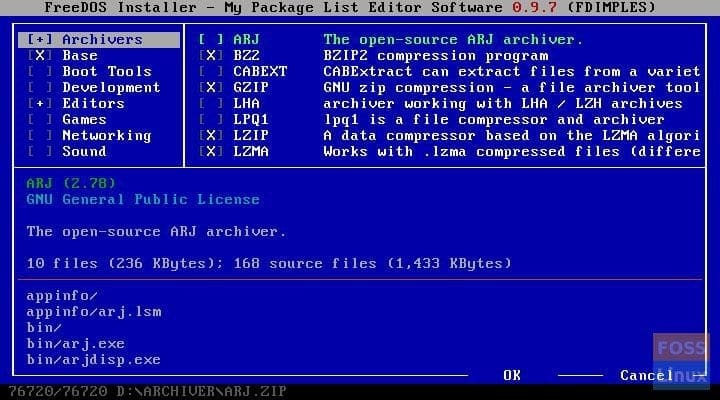Viewport: 720px width, 400px height.
Task: Click 'GNU General Public License' text
Action: tap(143, 199)
